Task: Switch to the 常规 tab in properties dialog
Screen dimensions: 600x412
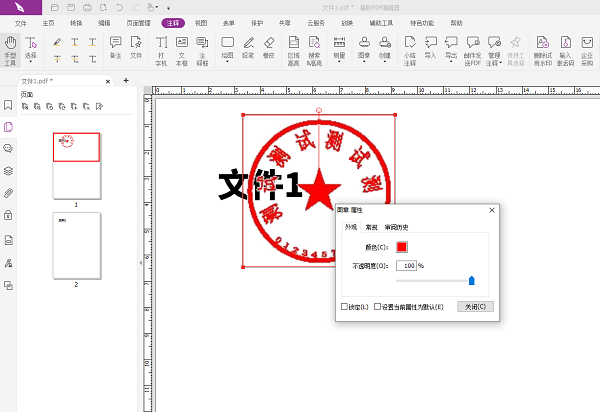Action: pyautogui.click(x=371, y=227)
